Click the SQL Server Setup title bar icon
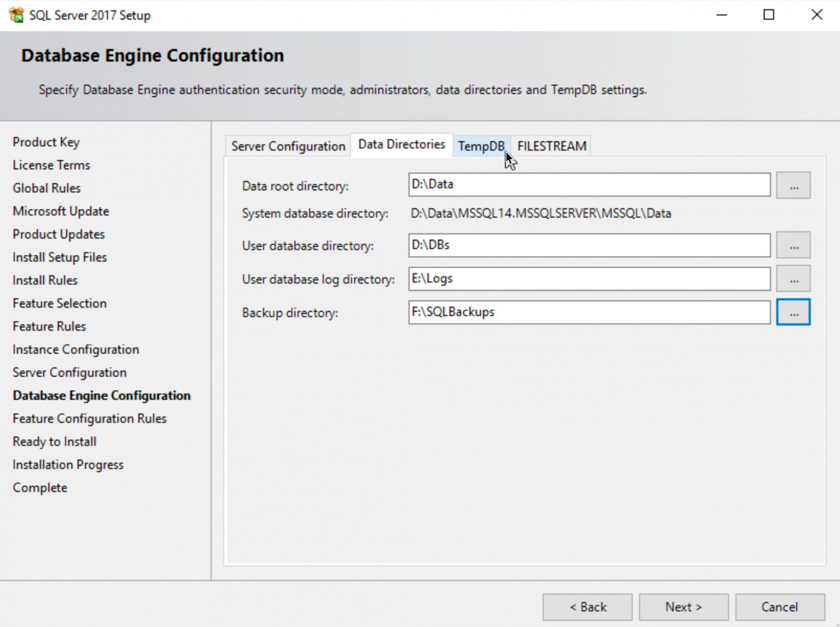 pyautogui.click(x=16, y=15)
